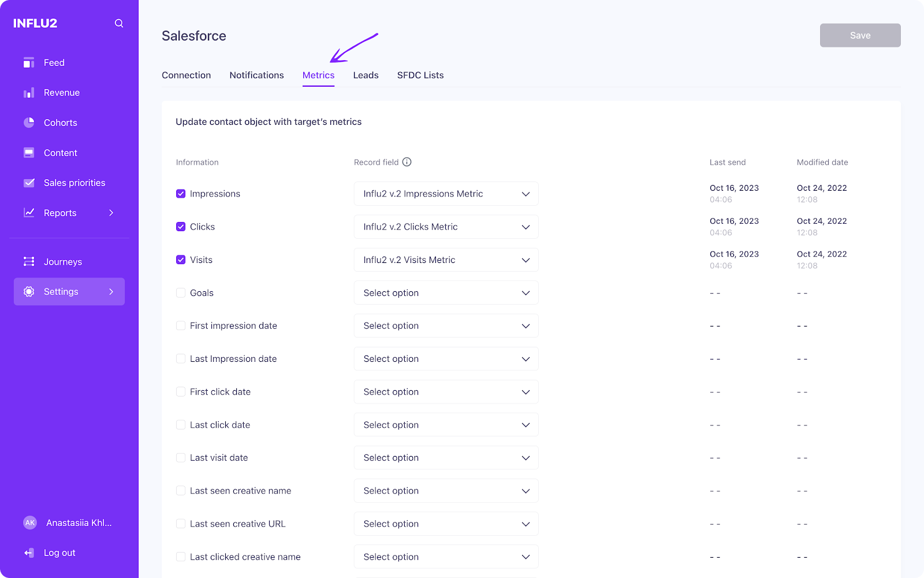This screenshot has width=924, height=578.
Task: Open the Last click date field dropdown
Action: tap(446, 424)
